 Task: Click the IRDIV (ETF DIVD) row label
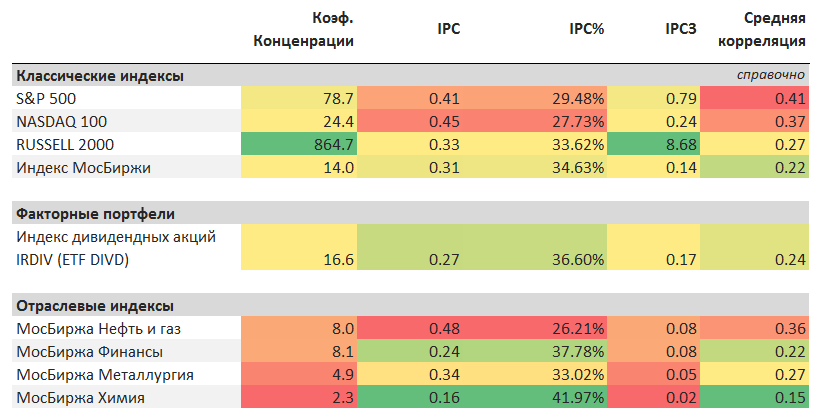[x=73, y=260]
